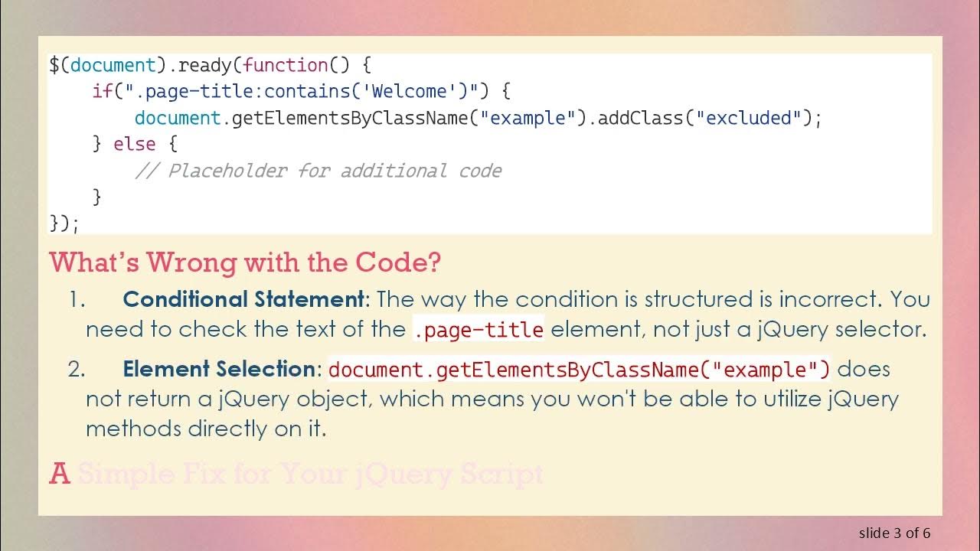Select the red inline getElementsByClassName code snippet
The height and width of the screenshot is (551, 980).
(x=579, y=370)
